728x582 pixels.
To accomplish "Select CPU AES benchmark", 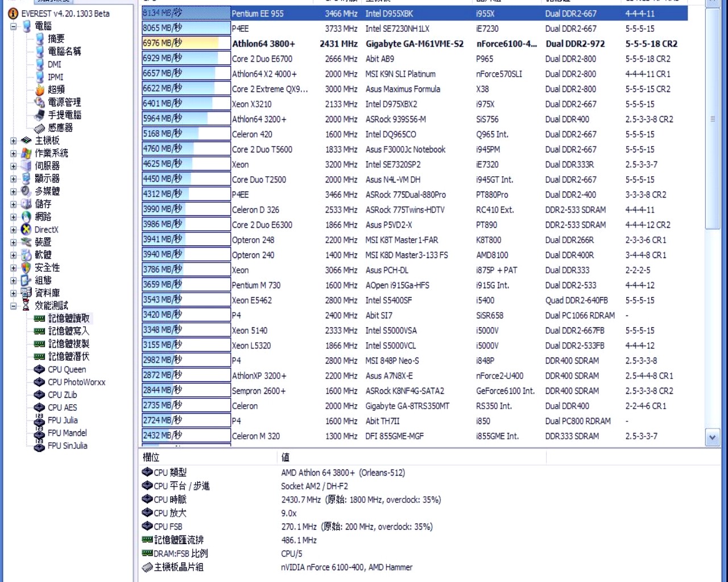I will 63,408.
